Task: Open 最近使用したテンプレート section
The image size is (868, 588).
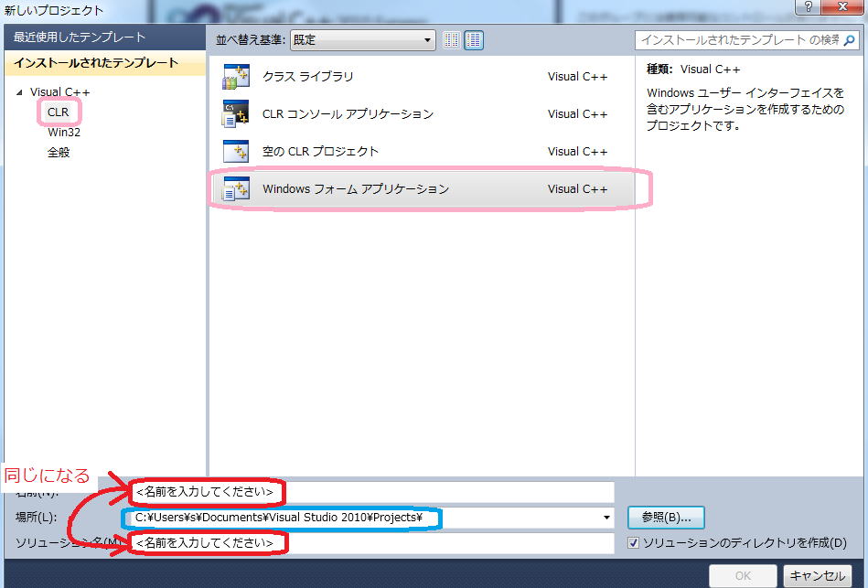Action: [x=104, y=37]
